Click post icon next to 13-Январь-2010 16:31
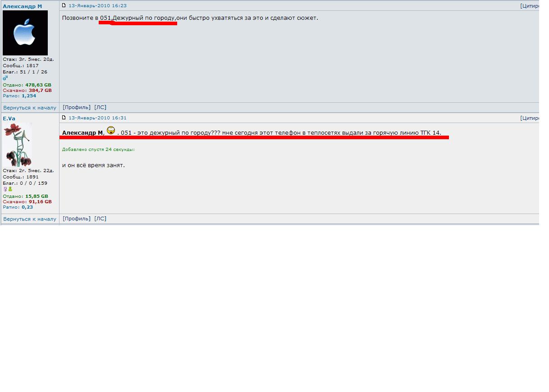 click(64, 118)
